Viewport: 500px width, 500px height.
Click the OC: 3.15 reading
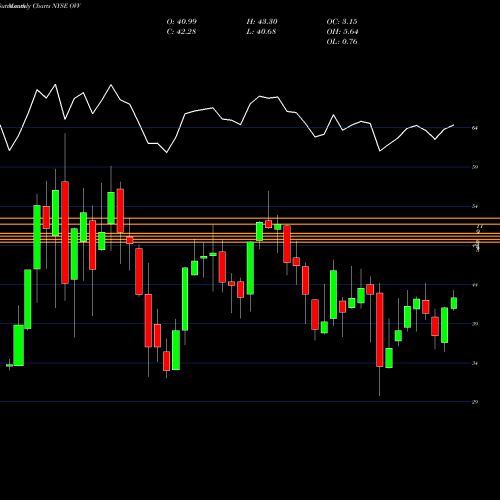click(342, 22)
